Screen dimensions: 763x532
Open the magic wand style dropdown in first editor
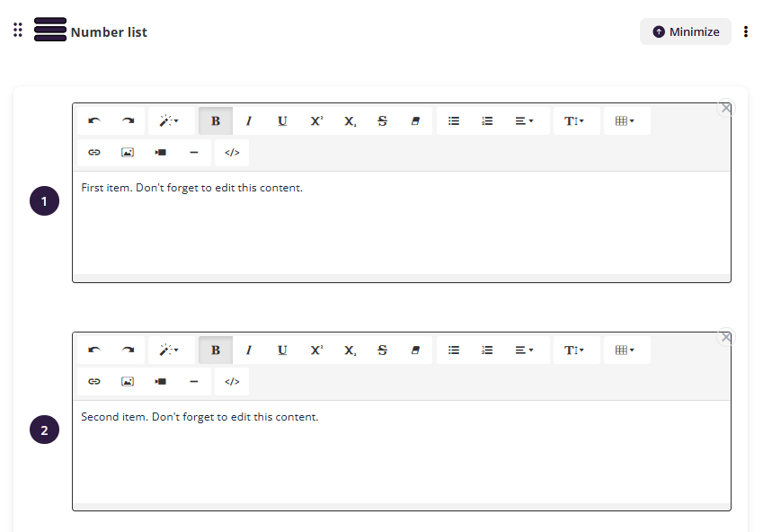[169, 121]
